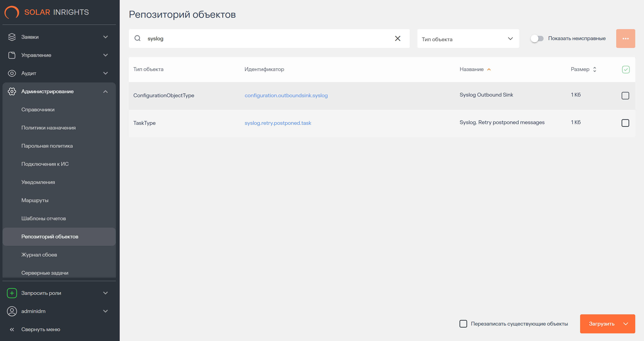Screen dimensions: 644x341
Task: Click the adminidm user avatar icon
Action: tap(12, 311)
